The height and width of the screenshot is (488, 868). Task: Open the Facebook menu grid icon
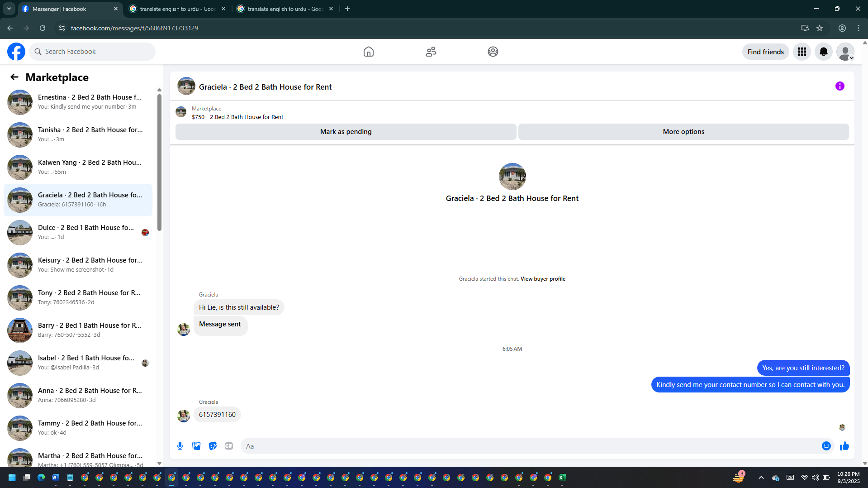[802, 52]
